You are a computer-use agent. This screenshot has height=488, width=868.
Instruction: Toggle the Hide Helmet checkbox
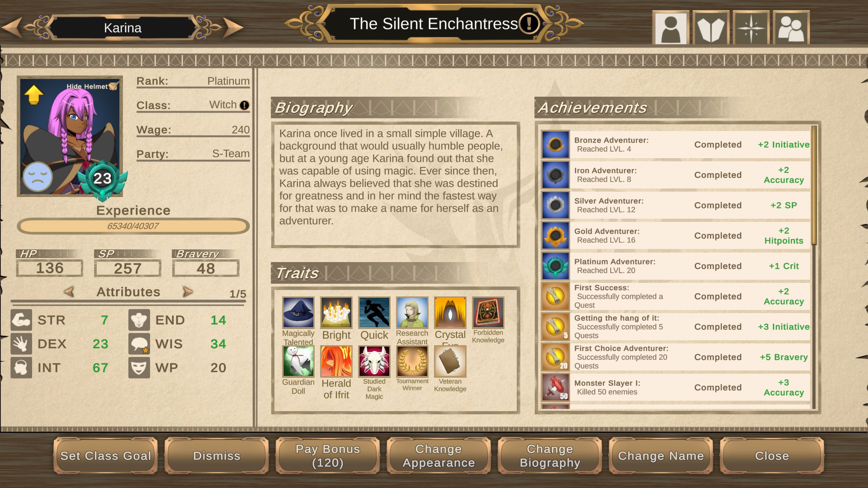coord(113,86)
